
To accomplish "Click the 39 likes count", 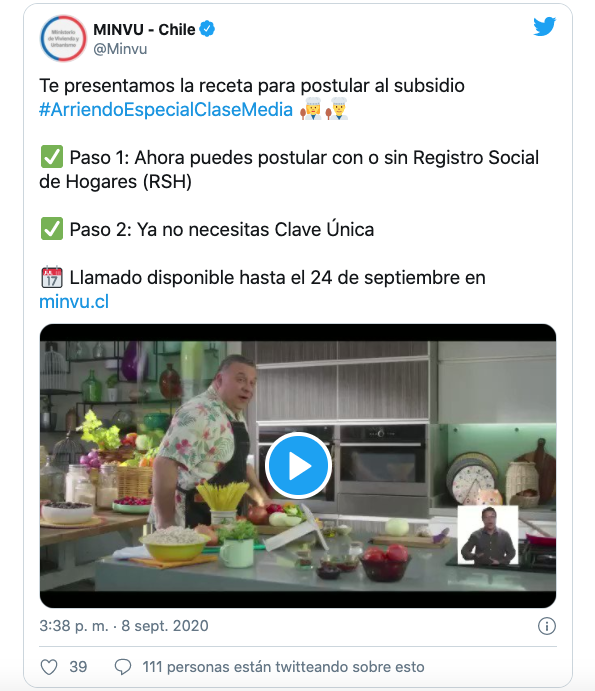I will point(78,667).
